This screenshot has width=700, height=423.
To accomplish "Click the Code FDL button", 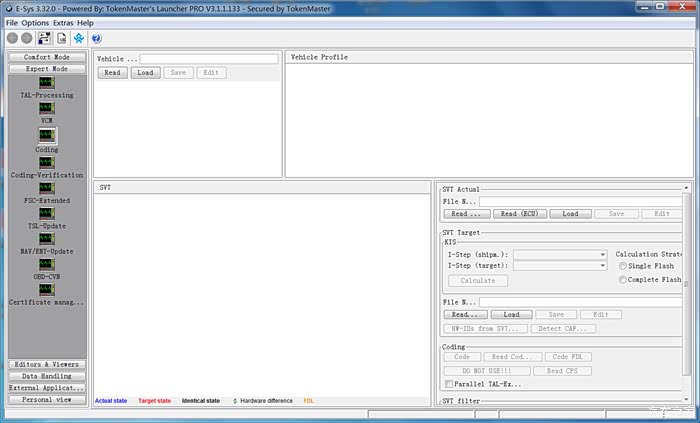I will tap(568, 357).
